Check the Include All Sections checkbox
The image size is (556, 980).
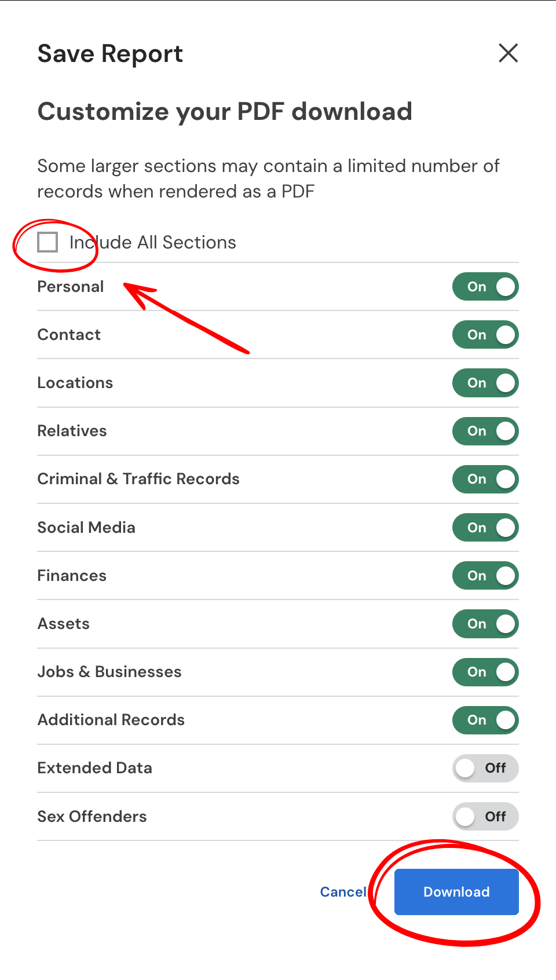coord(47,242)
